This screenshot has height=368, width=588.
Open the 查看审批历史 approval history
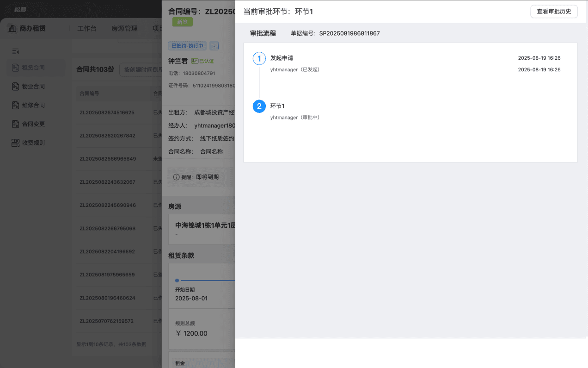coord(554,11)
